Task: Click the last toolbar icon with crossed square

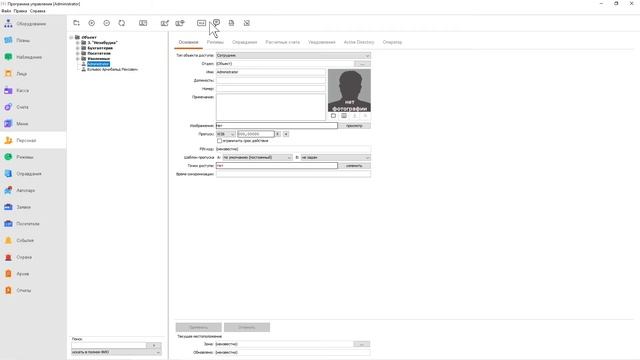Action: [247, 23]
